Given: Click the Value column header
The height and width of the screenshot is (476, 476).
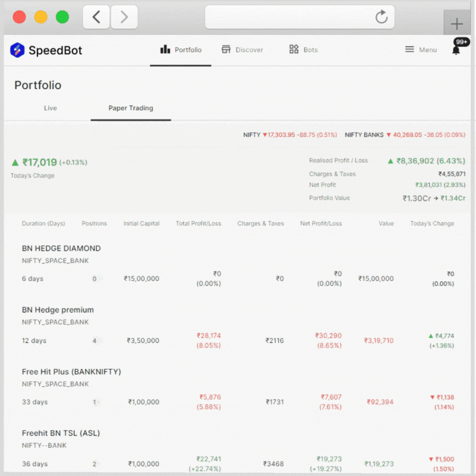Looking at the screenshot, I should (x=386, y=223).
